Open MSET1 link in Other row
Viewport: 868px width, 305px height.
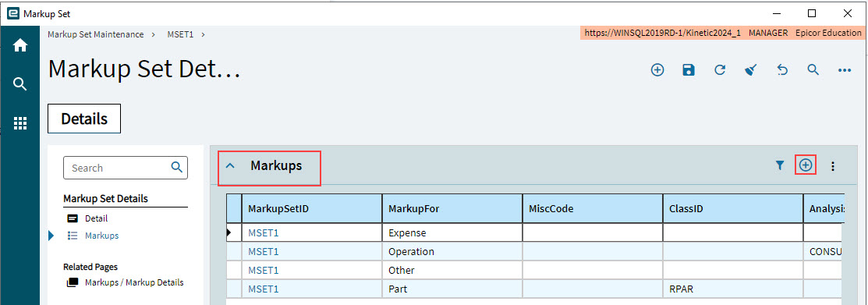(x=264, y=270)
